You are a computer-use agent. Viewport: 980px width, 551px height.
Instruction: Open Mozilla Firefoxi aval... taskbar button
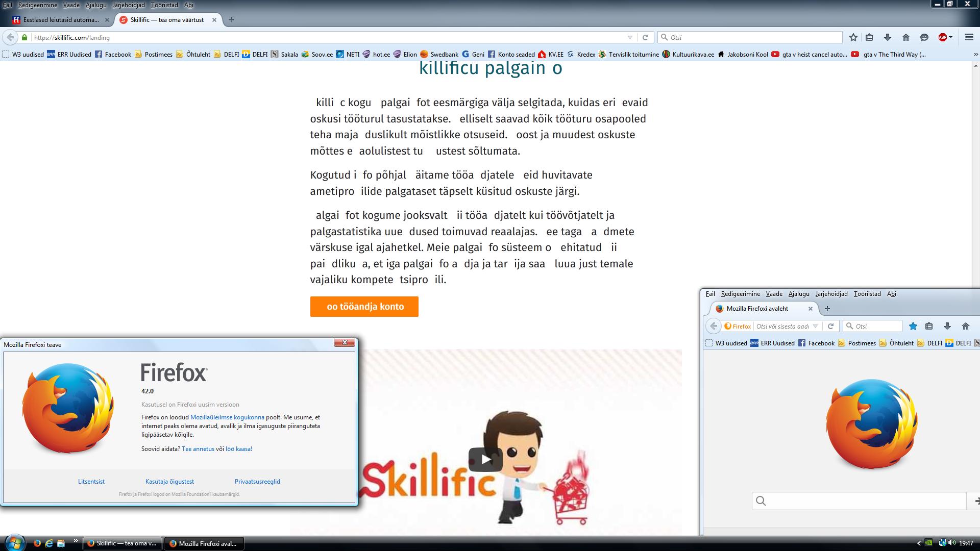click(x=204, y=543)
